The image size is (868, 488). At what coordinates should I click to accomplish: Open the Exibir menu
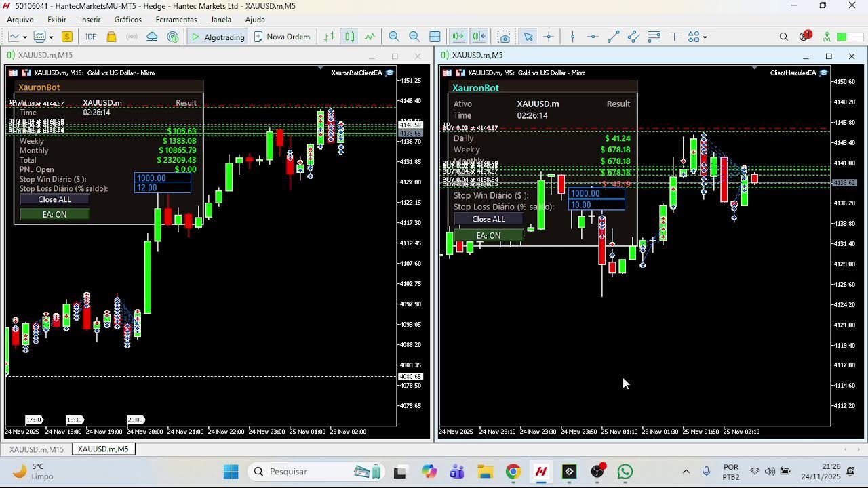[x=57, y=20]
